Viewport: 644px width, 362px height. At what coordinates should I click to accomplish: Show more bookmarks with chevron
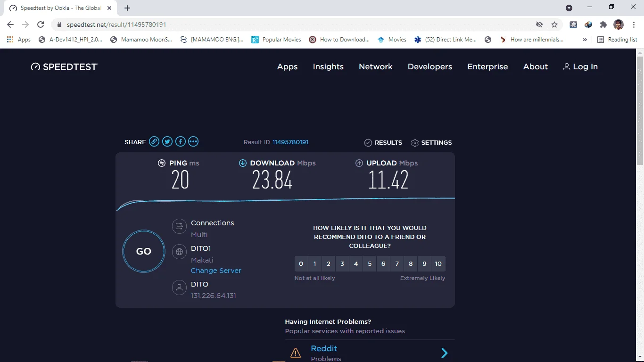point(585,40)
